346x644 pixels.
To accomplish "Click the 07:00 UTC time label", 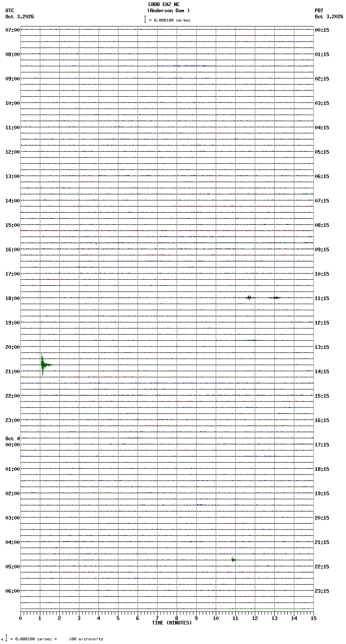I will click(13, 30).
